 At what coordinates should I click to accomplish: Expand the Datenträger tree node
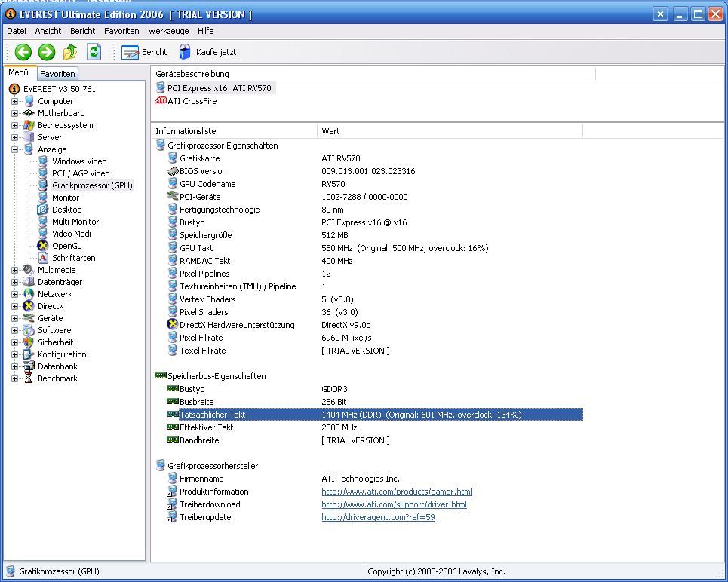point(15,282)
